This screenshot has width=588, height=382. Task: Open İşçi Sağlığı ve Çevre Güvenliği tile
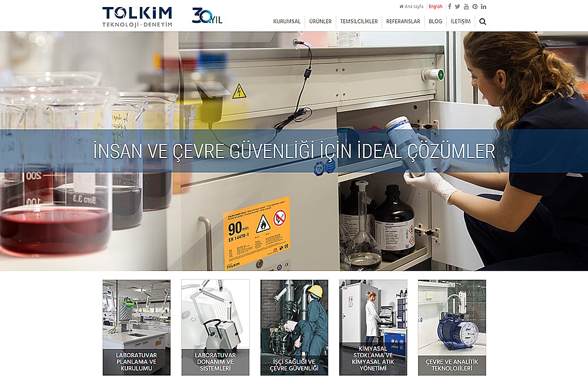(295, 327)
